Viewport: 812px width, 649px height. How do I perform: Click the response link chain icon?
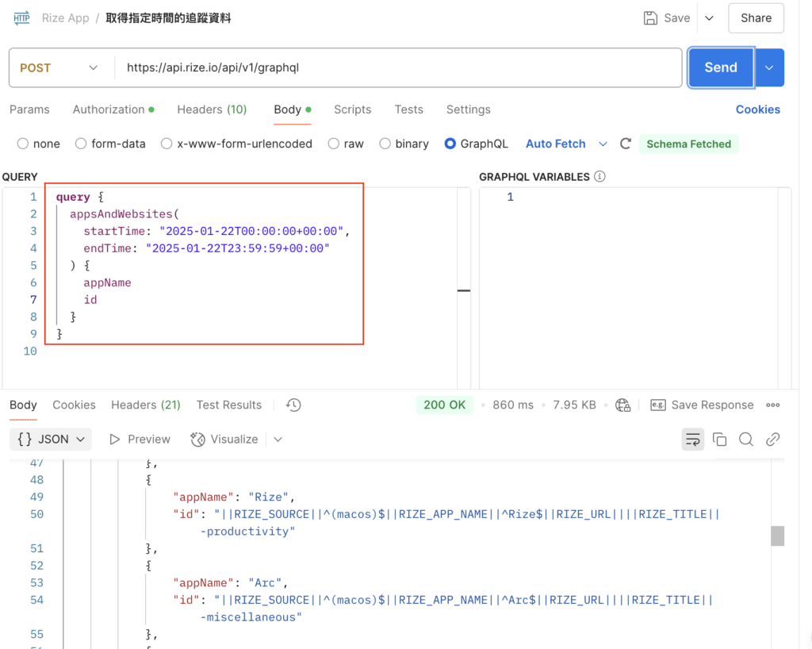point(773,440)
